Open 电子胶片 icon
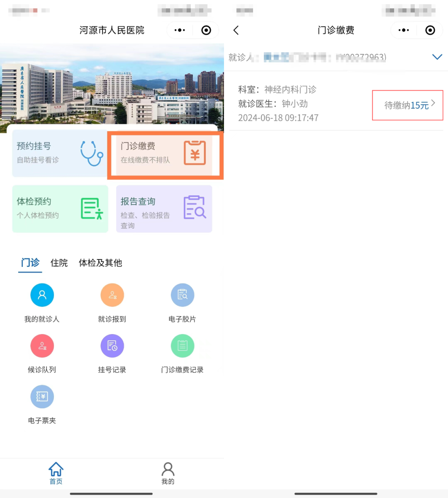 (x=183, y=295)
